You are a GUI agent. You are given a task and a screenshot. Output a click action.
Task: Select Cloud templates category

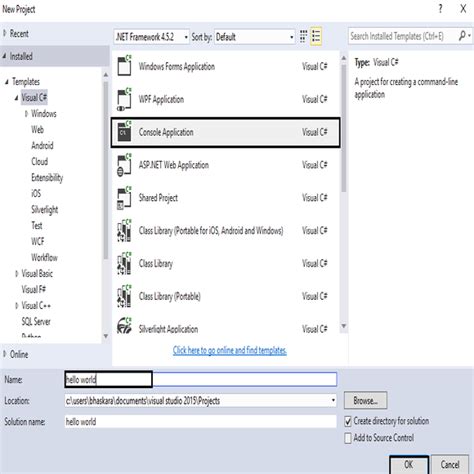40,162
